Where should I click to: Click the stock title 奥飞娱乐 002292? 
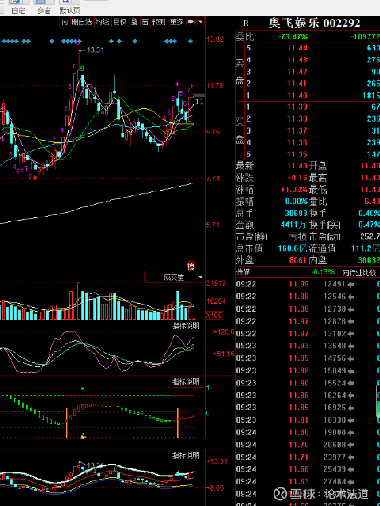tap(315, 23)
